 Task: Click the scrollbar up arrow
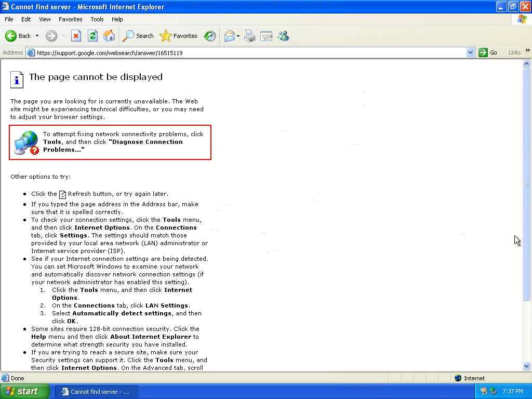527,63
